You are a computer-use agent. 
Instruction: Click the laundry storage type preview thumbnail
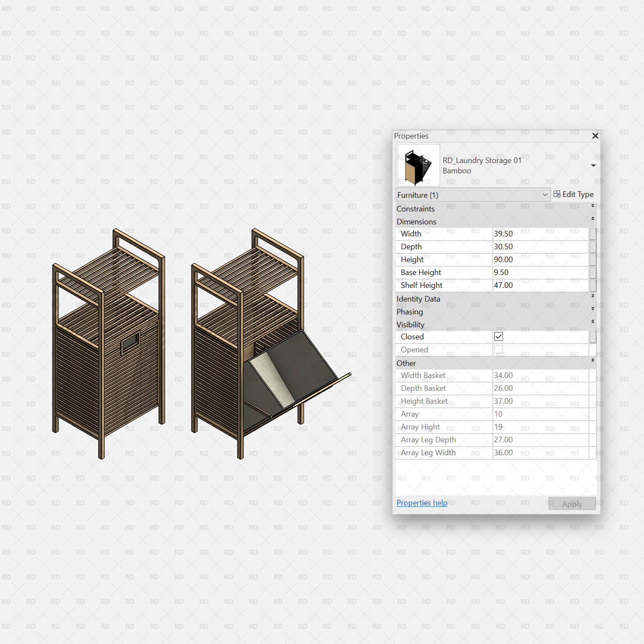[x=418, y=165]
